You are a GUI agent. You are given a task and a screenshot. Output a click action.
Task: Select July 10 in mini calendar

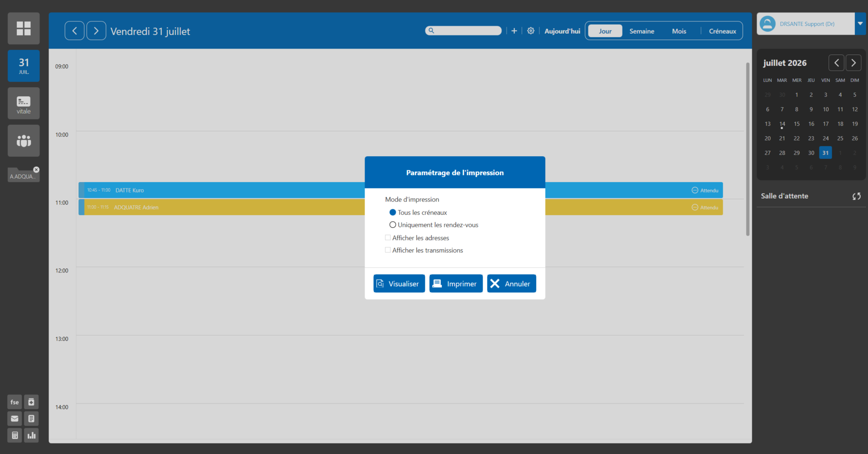(x=826, y=109)
